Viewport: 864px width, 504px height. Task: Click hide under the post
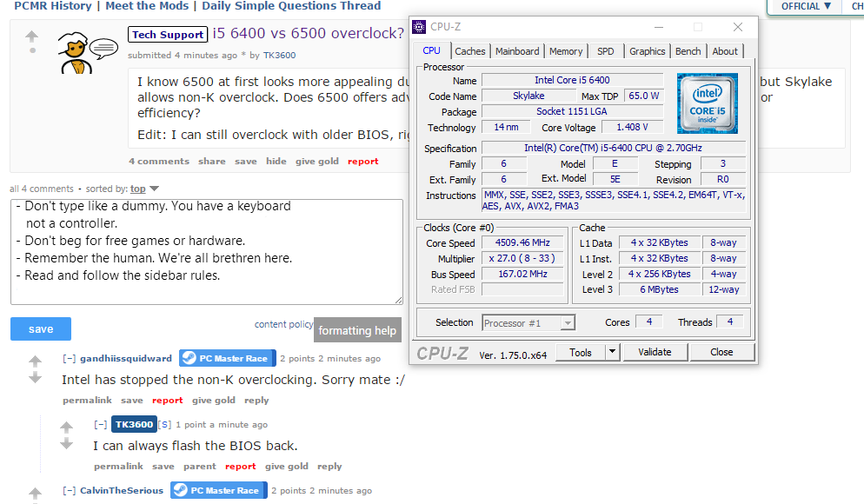coord(276,162)
